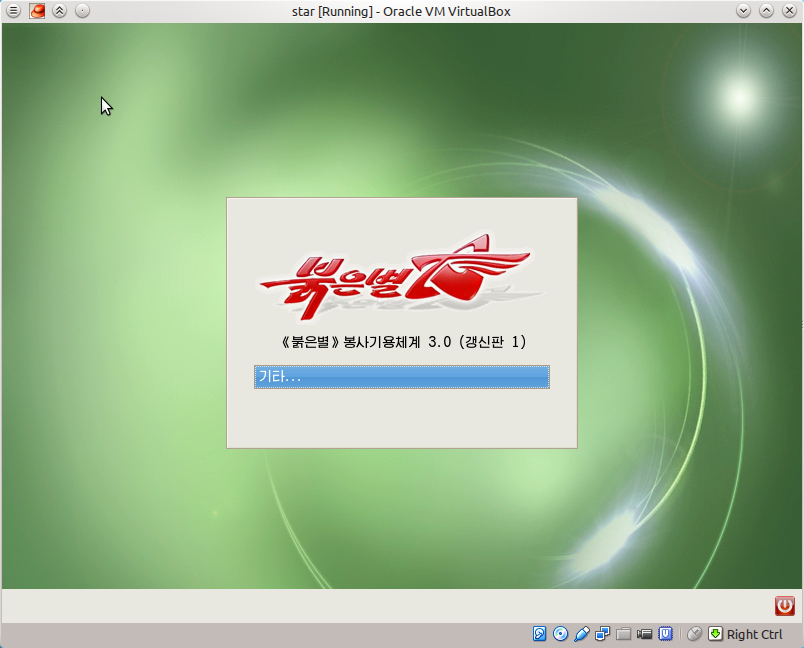Image resolution: width=804 pixels, height=648 pixels.
Task: Maximize the VirtualBox window
Action: pyautogui.click(x=766, y=10)
